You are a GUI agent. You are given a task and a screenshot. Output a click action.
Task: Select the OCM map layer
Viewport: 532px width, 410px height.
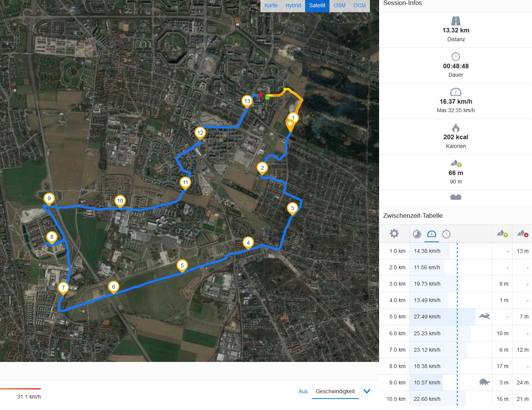360,6
